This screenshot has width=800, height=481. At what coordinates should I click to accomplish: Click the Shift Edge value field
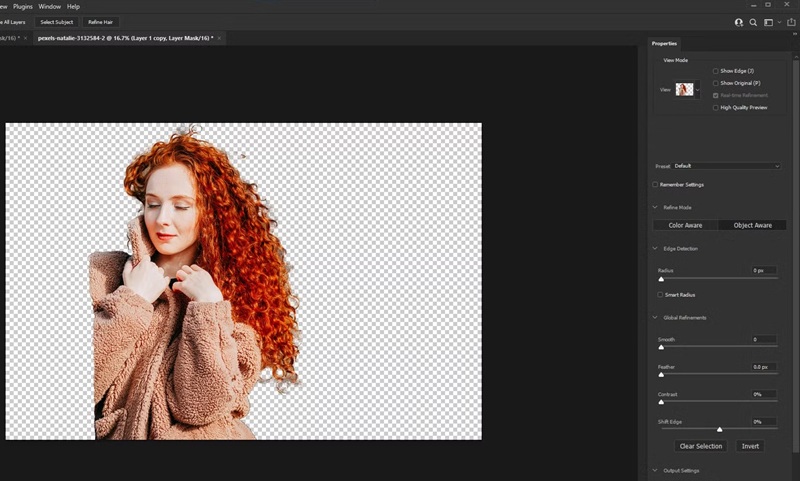click(x=764, y=422)
